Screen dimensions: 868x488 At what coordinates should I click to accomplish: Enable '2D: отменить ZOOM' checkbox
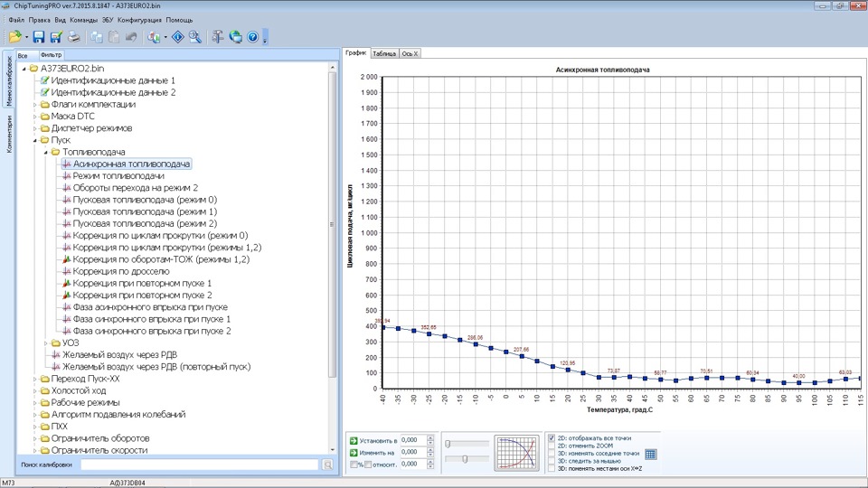point(552,446)
